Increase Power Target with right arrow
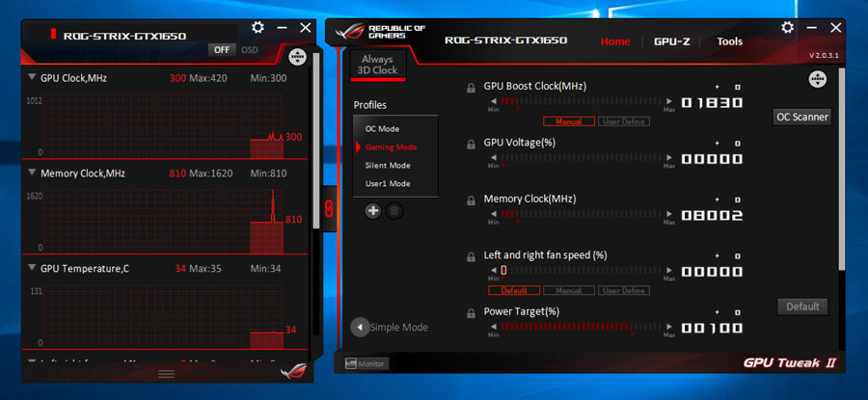The height and width of the screenshot is (400, 868). [x=669, y=327]
